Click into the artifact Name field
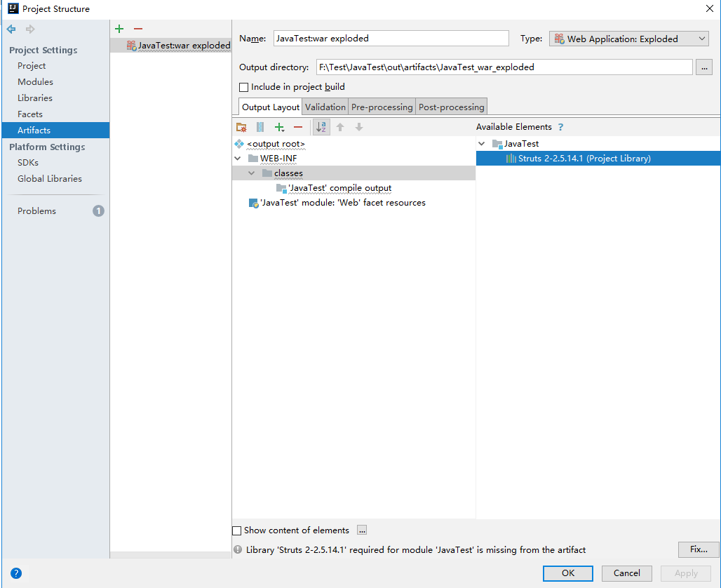The width and height of the screenshot is (721, 588). point(391,39)
